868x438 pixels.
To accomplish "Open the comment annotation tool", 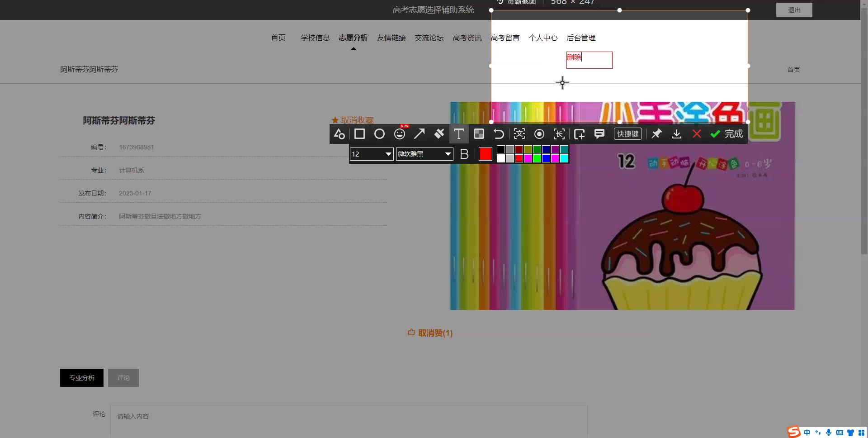I will [x=599, y=134].
